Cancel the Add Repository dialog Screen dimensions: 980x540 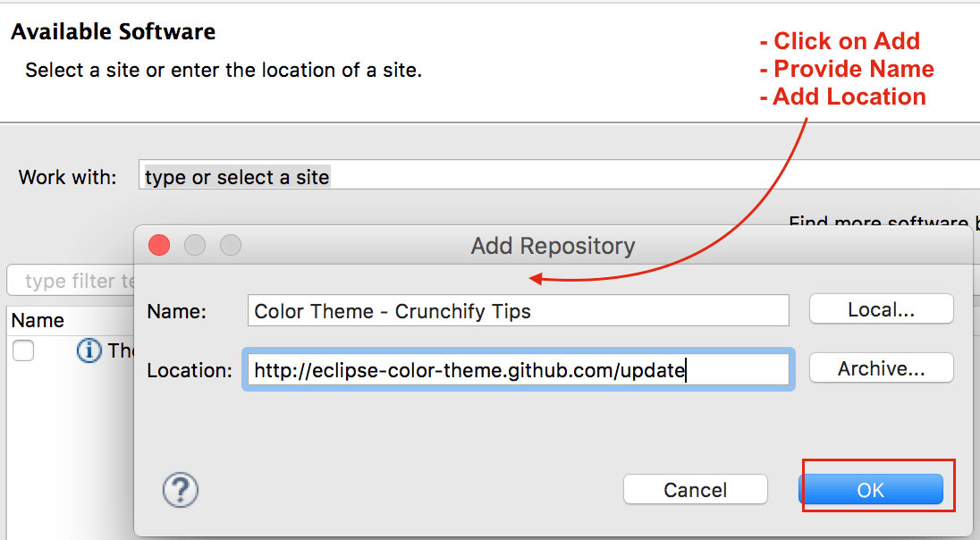[695, 489]
